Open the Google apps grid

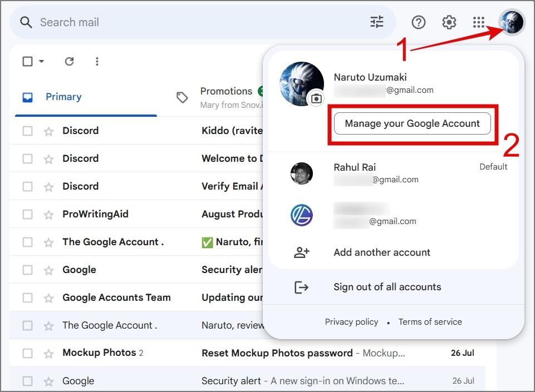479,22
